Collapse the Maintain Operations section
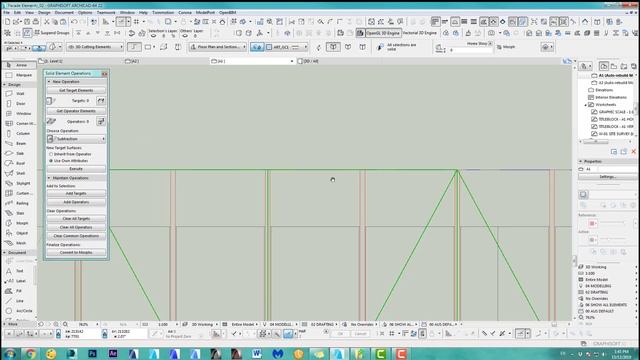Viewport: 640px width, 360px height. pos(49,178)
